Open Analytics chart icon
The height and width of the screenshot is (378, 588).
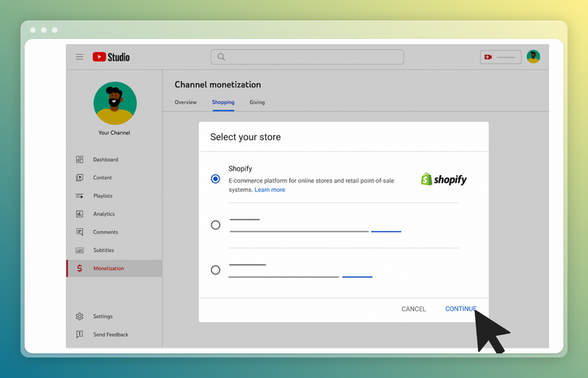(79, 214)
